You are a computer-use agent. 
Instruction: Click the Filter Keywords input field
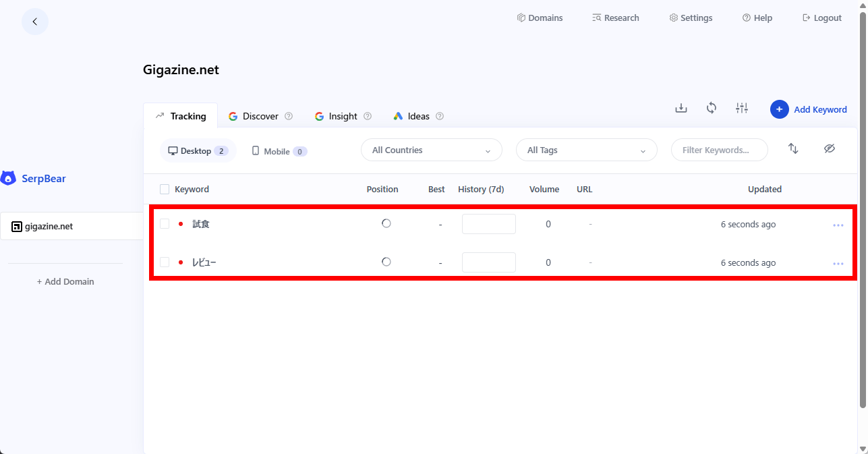tap(720, 150)
